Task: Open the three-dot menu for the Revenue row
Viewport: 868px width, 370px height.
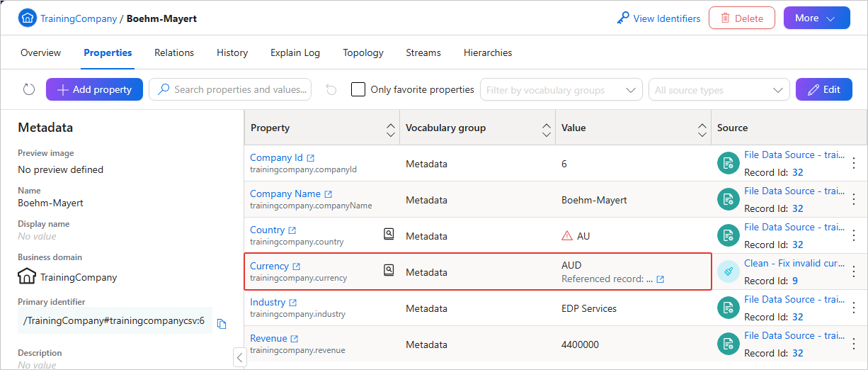Action: coord(854,344)
